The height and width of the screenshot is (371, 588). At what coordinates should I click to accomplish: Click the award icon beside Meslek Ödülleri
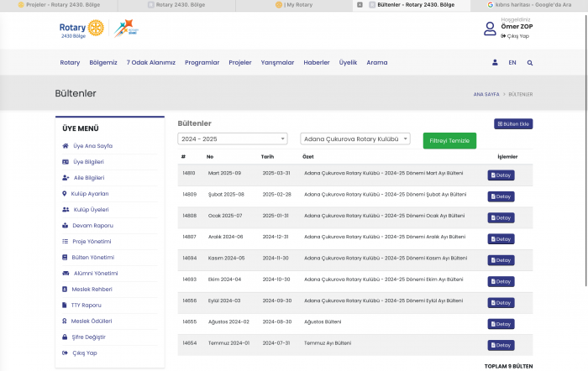[64, 321]
